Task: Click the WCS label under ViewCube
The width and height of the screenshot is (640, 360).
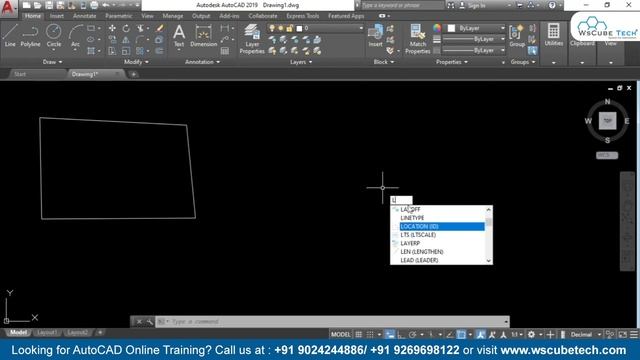Action: click(x=607, y=156)
